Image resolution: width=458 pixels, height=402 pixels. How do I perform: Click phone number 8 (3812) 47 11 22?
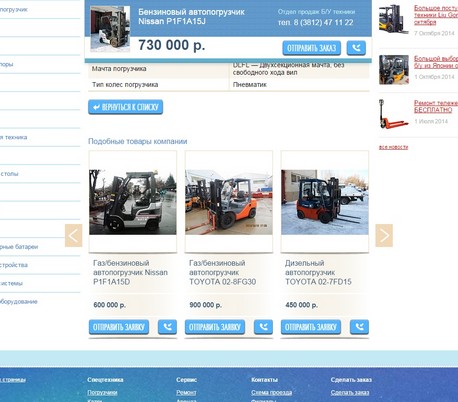pyautogui.click(x=323, y=23)
